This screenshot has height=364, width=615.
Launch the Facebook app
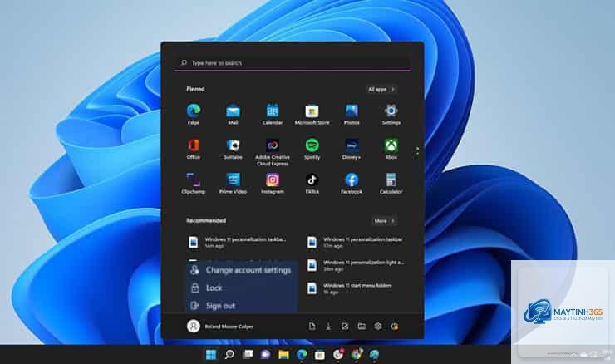[352, 183]
